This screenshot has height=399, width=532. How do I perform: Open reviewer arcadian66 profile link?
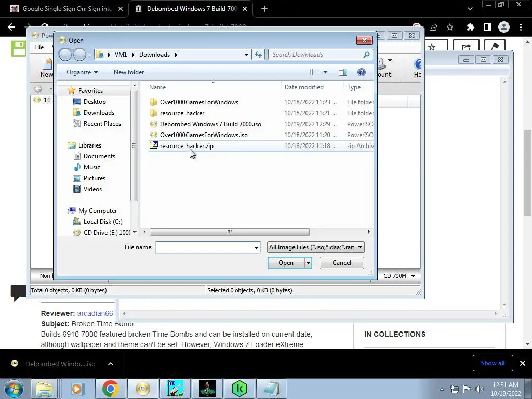click(x=95, y=313)
